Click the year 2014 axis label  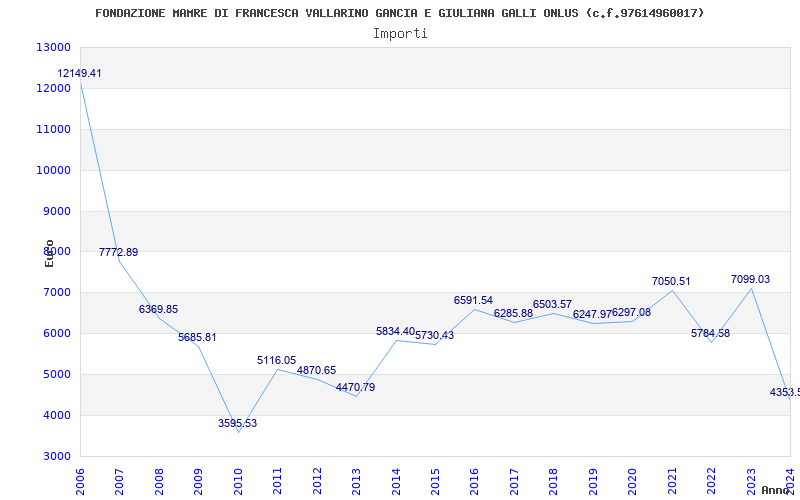pyautogui.click(x=396, y=482)
